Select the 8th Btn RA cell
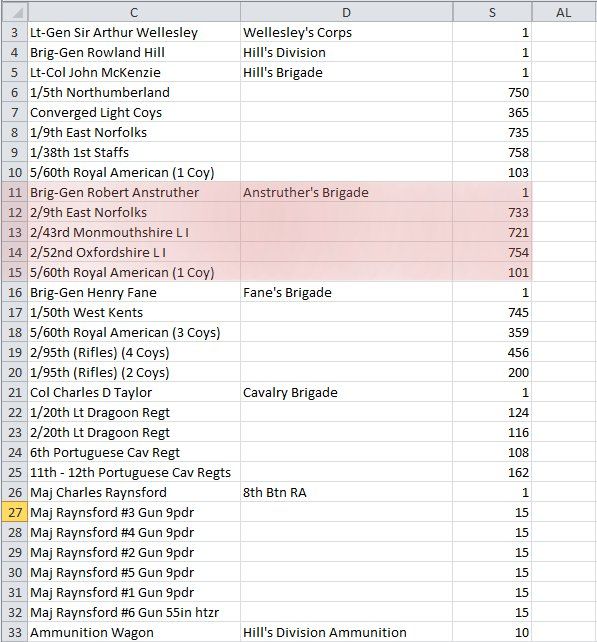 [x=346, y=492]
